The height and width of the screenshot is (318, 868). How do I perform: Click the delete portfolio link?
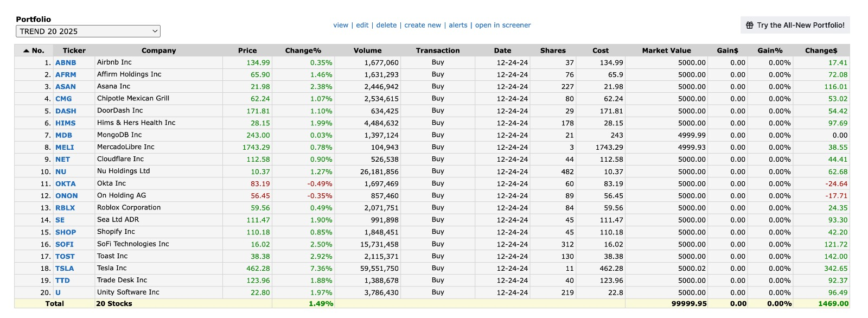[386, 25]
